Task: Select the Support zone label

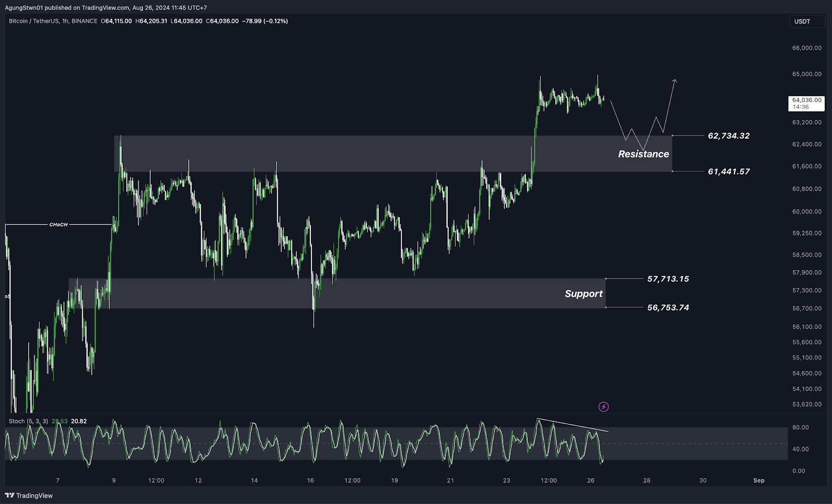Action: (x=583, y=294)
